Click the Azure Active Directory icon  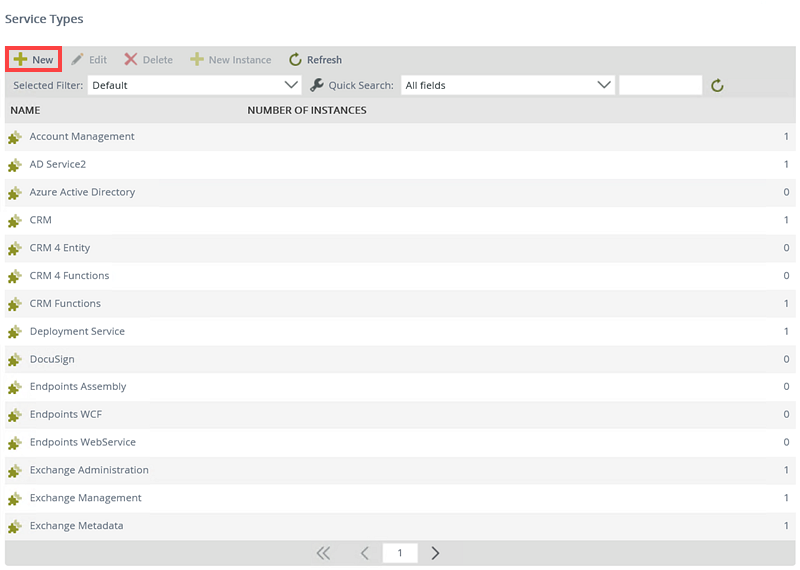coord(15,193)
